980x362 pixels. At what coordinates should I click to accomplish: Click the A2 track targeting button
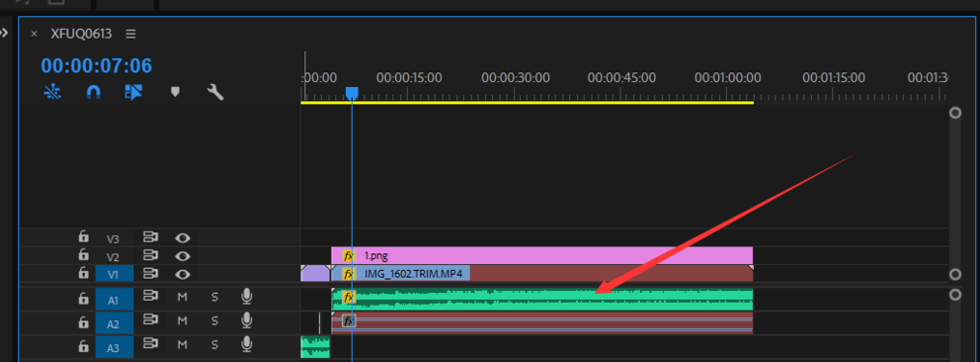[115, 323]
